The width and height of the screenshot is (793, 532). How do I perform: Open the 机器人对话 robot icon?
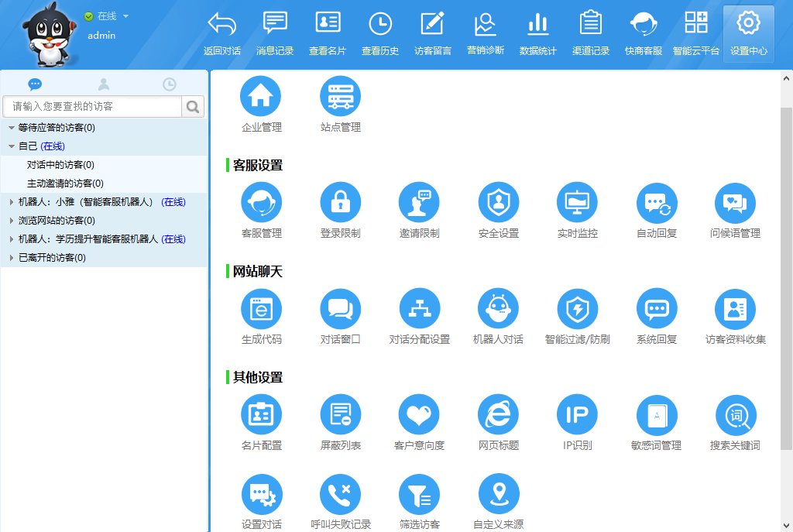[498, 309]
